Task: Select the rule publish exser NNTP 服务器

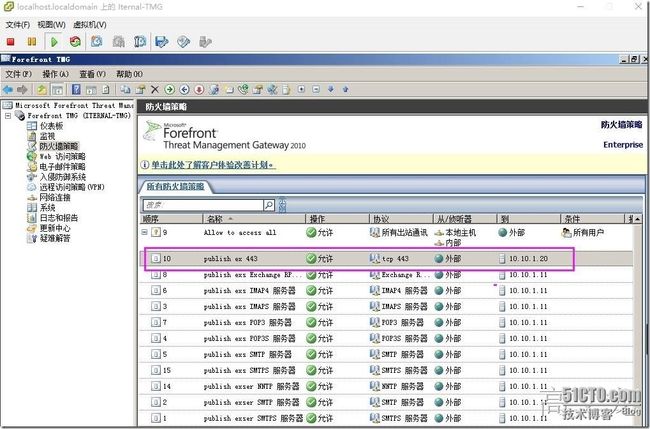Action: [387, 386]
